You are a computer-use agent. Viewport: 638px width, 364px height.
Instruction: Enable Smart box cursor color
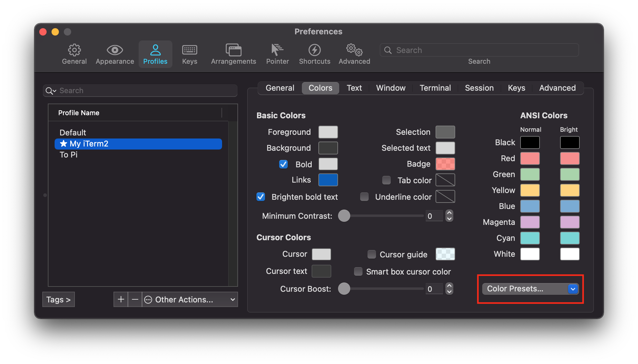pyautogui.click(x=358, y=271)
